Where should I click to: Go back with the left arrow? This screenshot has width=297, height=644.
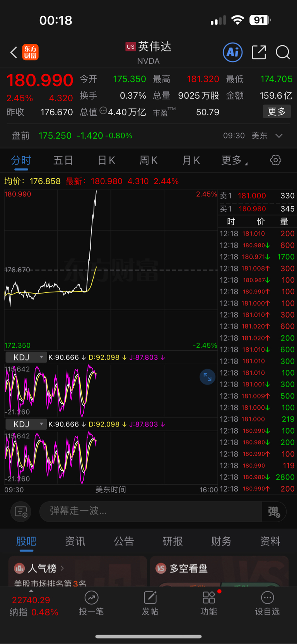(x=14, y=52)
